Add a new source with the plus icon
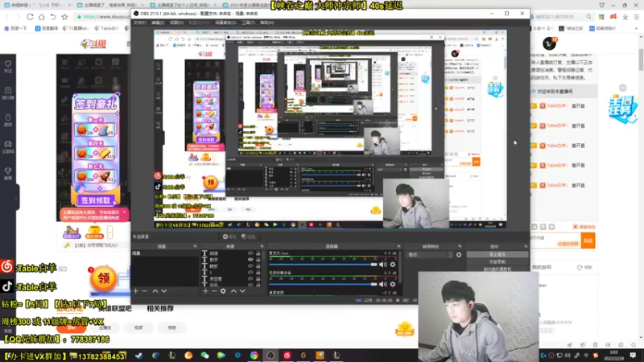Screen dimensions: 644x362 205,291
